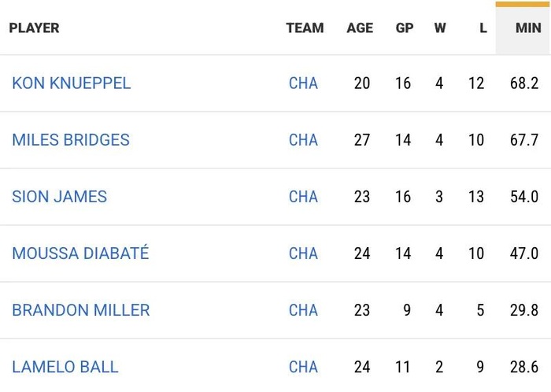Click the Sion James player link
The image size is (551, 392).
point(59,197)
